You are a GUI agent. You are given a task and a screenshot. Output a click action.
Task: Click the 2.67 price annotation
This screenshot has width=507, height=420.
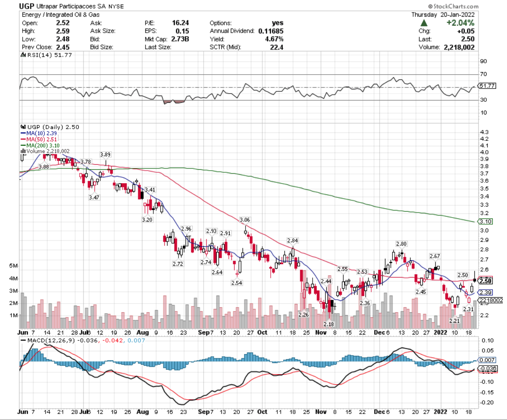pyautogui.click(x=435, y=256)
